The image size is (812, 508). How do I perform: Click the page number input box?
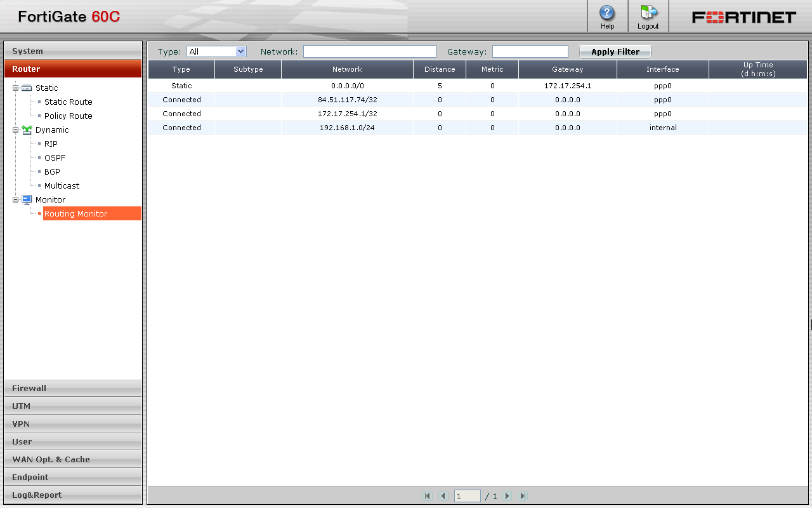point(468,496)
